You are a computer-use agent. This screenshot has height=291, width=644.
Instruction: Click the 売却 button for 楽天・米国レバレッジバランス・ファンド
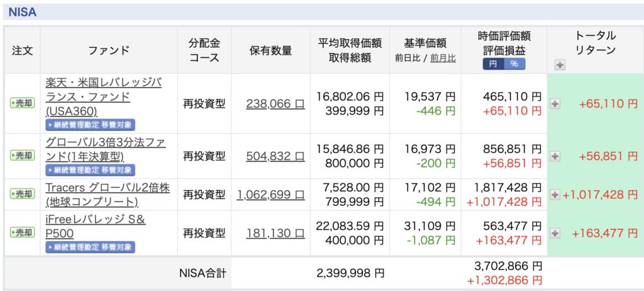coord(22,103)
